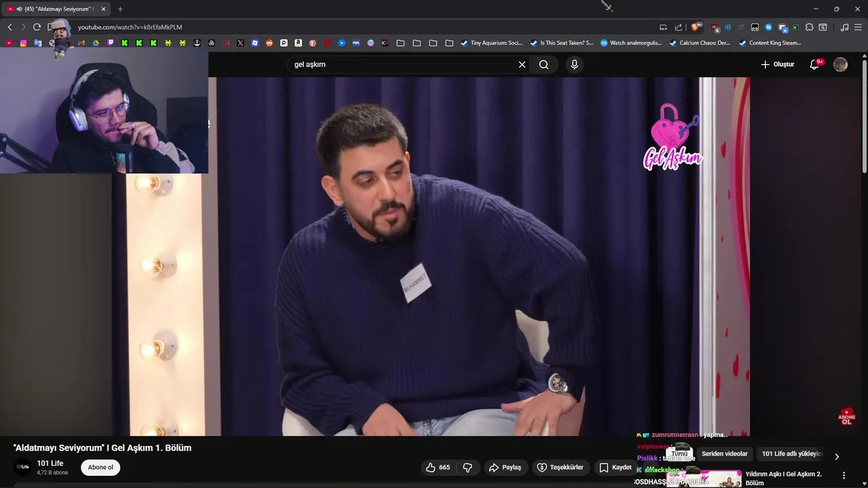Reload the YouTube page
The width and height of the screenshot is (868, 488).
click(37, 27)
